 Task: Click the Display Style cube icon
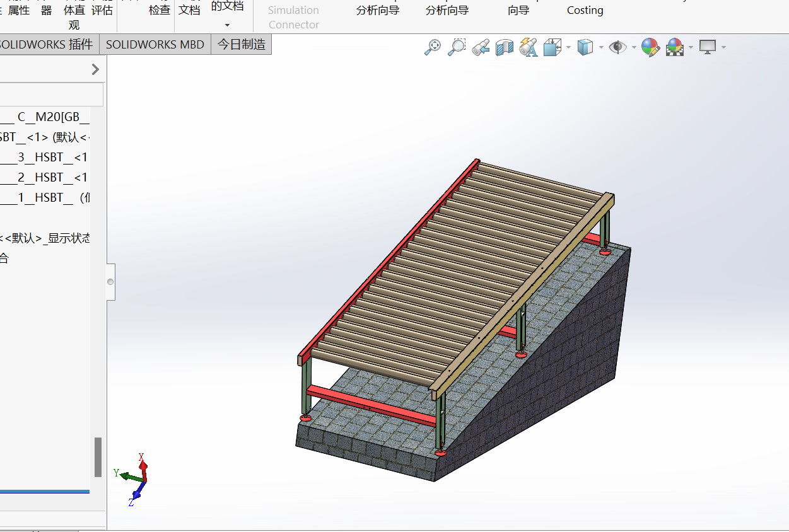pyautogui.click(x=586, y=47)
